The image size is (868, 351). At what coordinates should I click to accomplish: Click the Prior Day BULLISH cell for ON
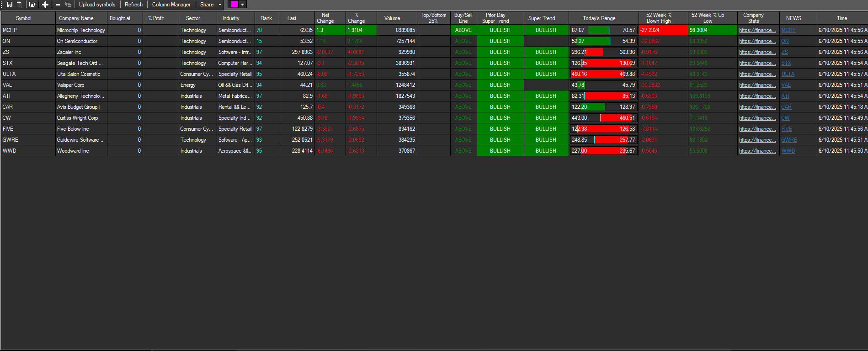point(500,41)
